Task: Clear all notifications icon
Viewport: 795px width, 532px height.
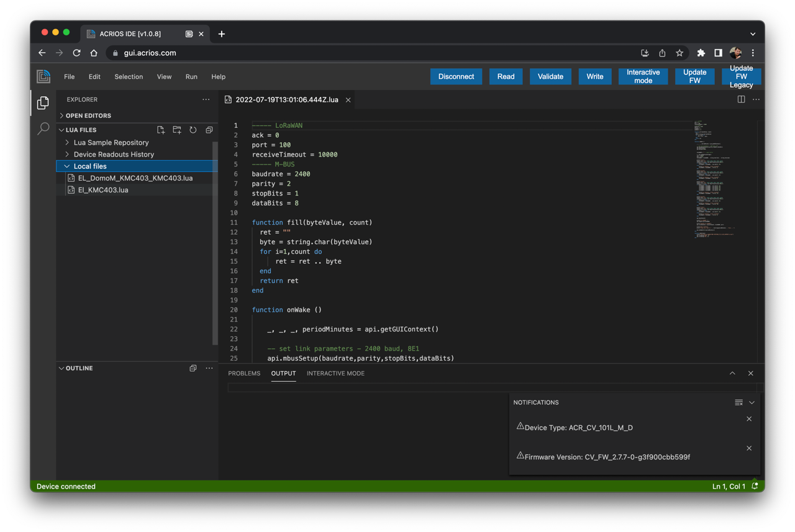Action: [x=738, y=402]
